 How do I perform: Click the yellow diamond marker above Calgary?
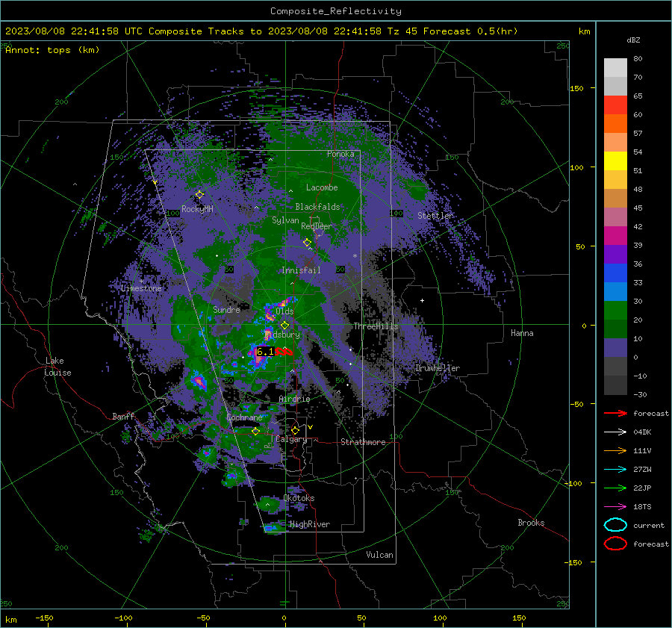[295, 430]
